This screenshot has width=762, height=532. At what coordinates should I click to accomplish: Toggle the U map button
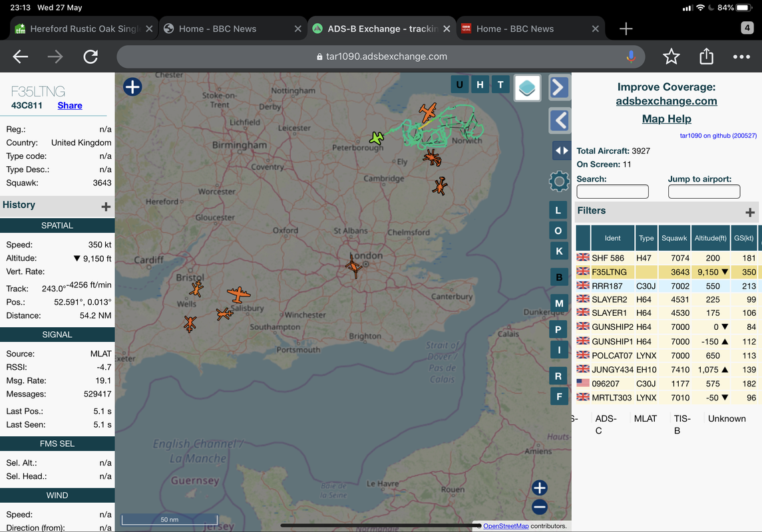click(x=459, y=85)
